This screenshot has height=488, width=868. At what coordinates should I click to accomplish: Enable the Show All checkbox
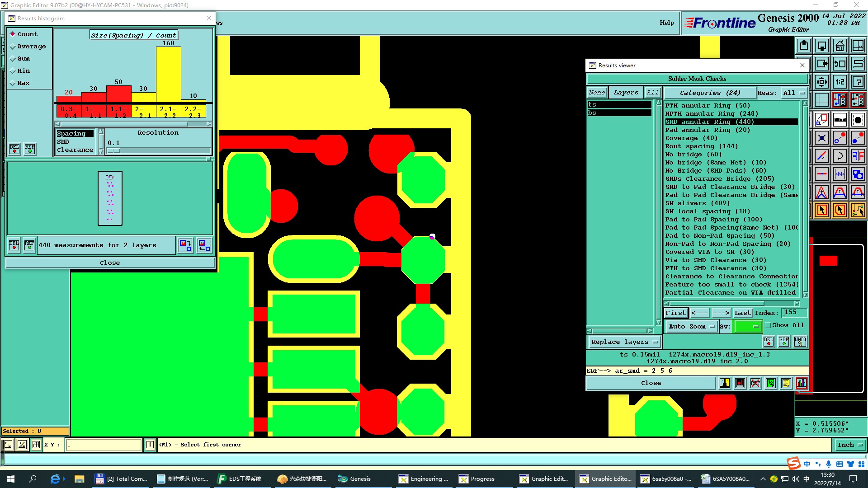(768, 325)
